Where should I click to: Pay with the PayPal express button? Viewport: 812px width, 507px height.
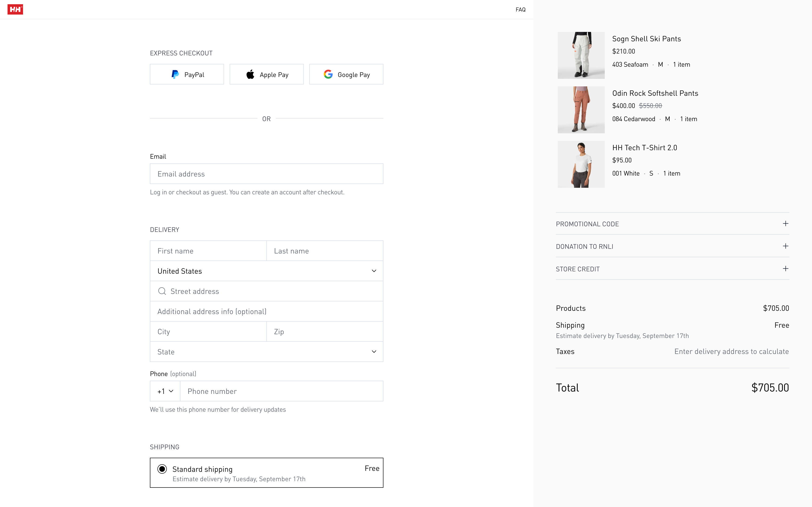point(187,74)
